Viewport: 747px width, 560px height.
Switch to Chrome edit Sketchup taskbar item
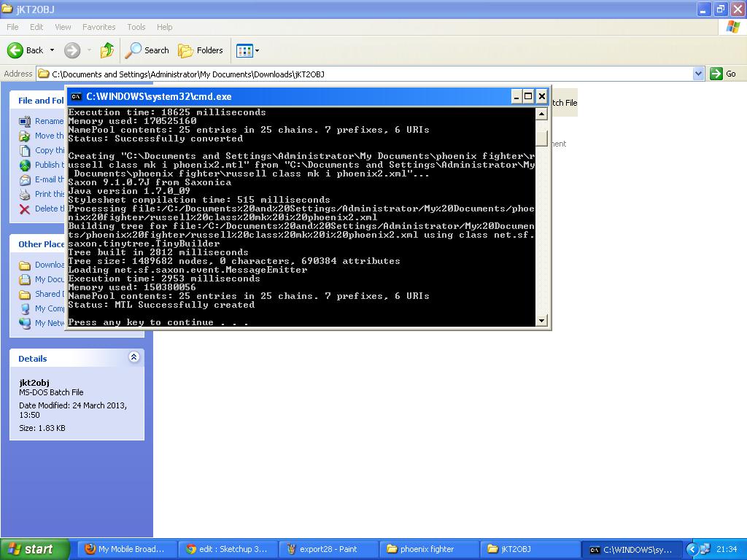227,549
